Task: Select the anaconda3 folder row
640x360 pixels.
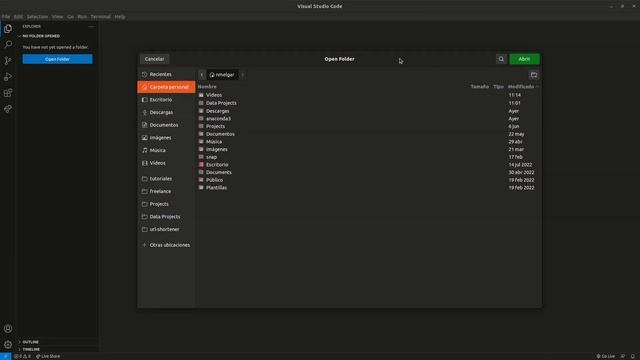Action: [369, 118]
